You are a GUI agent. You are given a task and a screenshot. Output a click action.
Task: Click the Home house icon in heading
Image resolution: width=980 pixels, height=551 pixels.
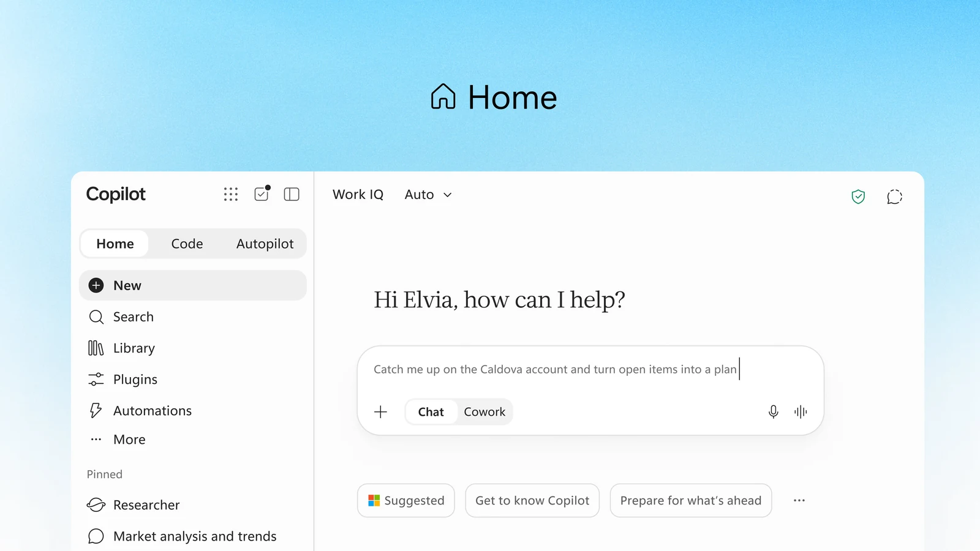pos(443,97)
